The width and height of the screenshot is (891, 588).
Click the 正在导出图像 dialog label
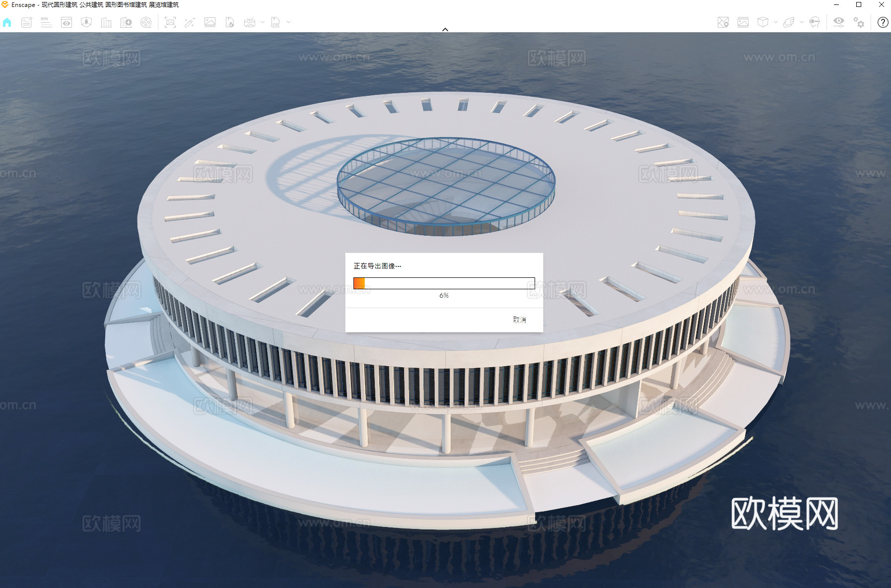pyautogui.click(x=377, y=266)
